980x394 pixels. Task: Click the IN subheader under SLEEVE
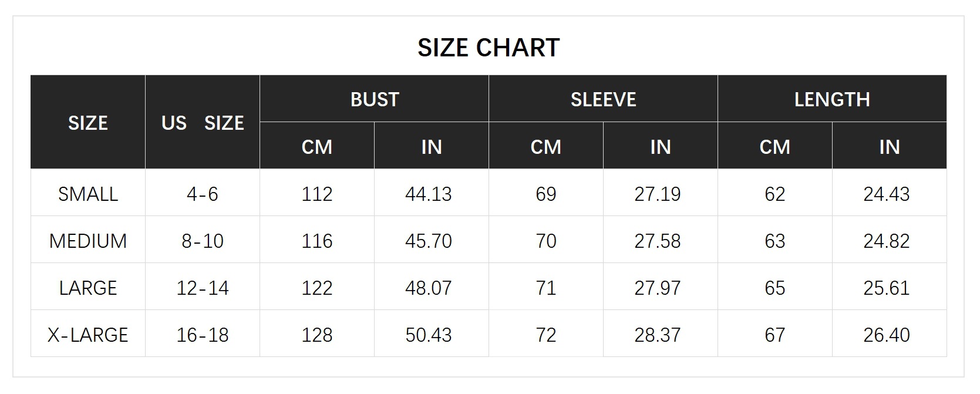pyautogui.click(x=660, y=147)
